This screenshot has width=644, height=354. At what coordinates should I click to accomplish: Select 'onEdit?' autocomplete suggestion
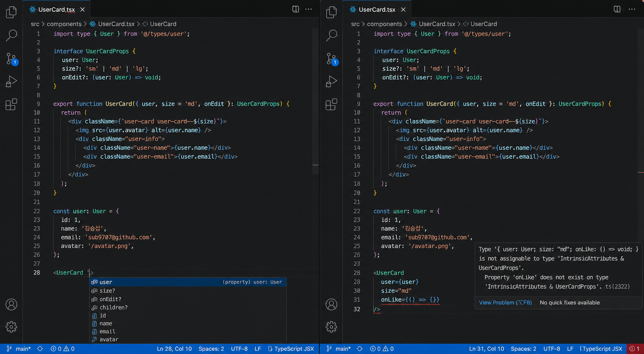[x=188, y=299]
